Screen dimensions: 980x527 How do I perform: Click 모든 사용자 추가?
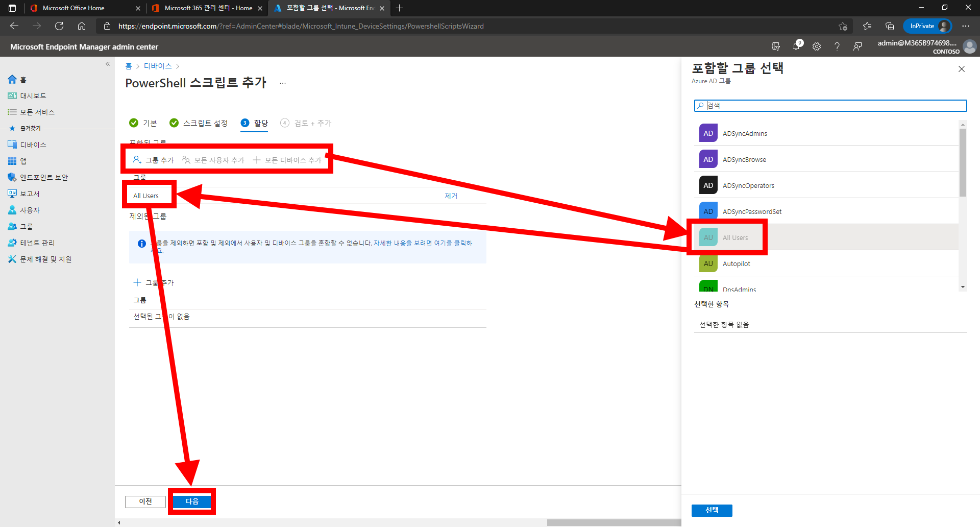213,160
